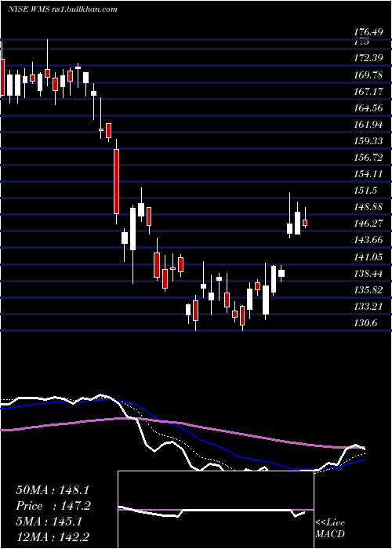Click the 169.78 price axis label
This screenshot has width=392, height=549.
pyautogui.click(x=368, y=75)
